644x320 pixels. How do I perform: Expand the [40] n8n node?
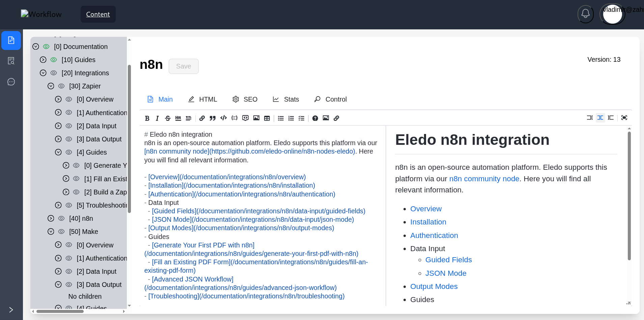(51, 218)
